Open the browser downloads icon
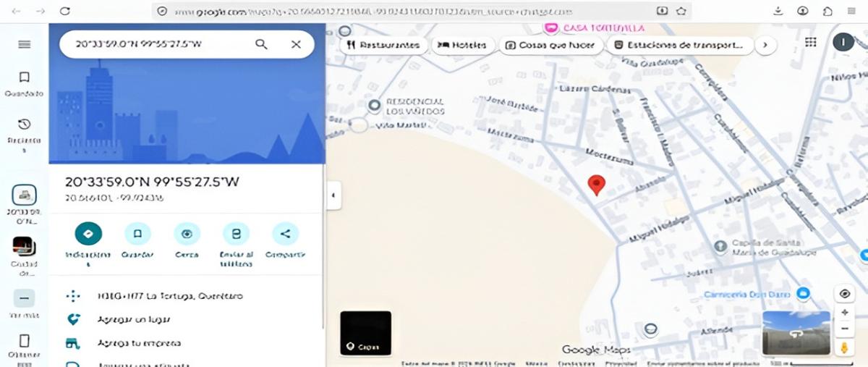 click(x=778, y=11)
